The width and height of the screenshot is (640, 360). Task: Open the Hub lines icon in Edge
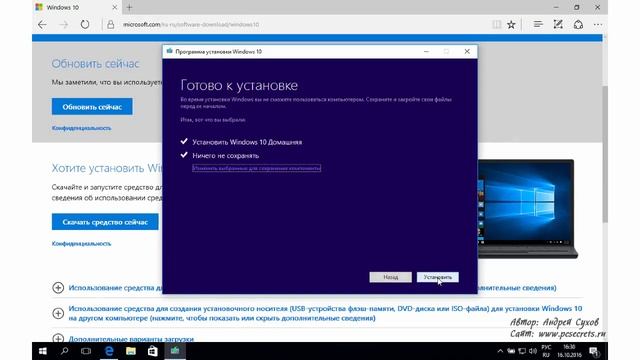point(538,24)
